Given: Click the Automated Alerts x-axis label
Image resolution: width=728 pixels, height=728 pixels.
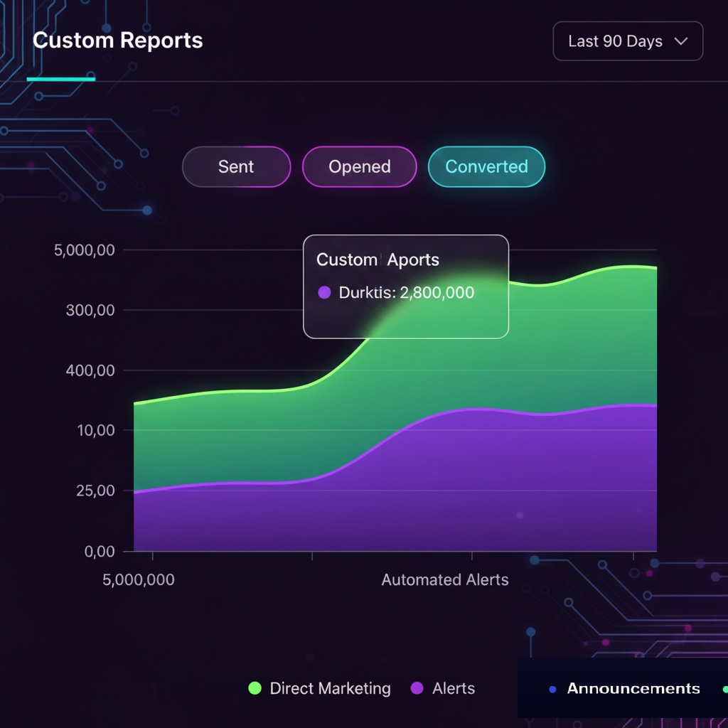Looking at the screenshot, I should coord(445,579).
